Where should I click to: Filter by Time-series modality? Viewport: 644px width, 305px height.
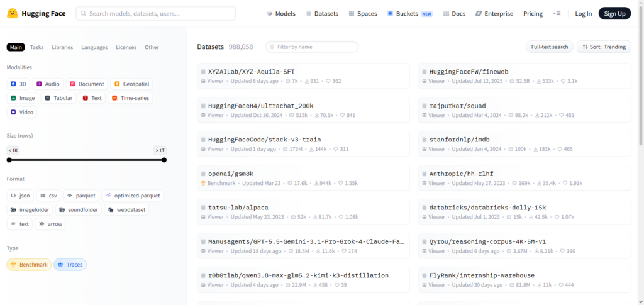(x=130, y=98)
